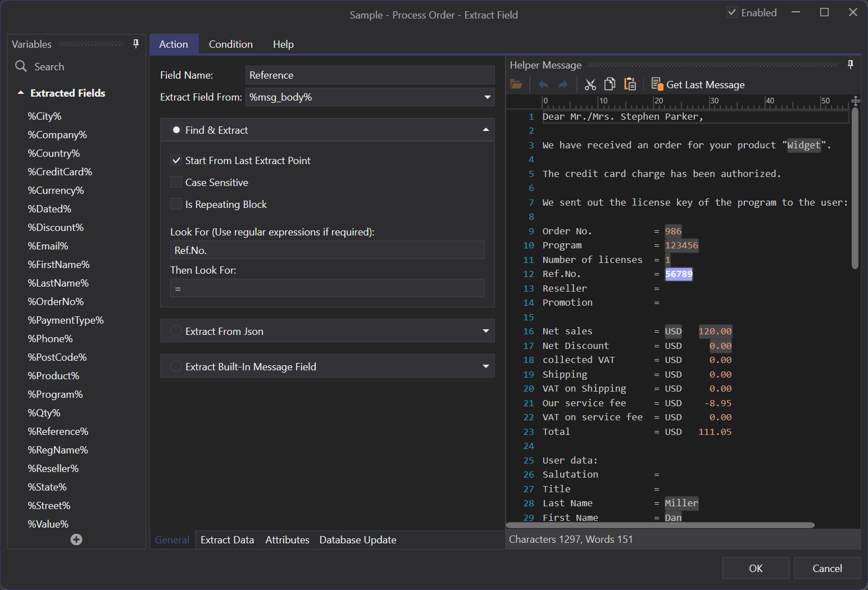Open the Help tab
Image resolution: width=868 pixels, height=590 pixels.
click(x=283, y=44)
